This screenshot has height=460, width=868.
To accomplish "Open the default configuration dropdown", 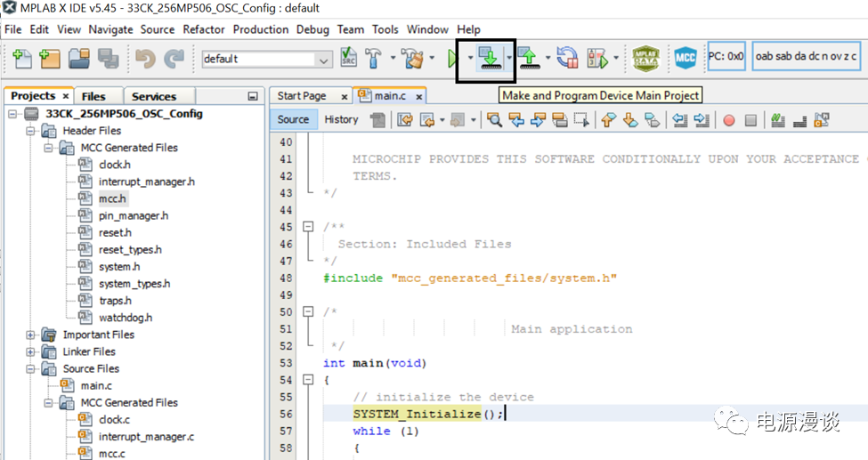I will 323,60.
